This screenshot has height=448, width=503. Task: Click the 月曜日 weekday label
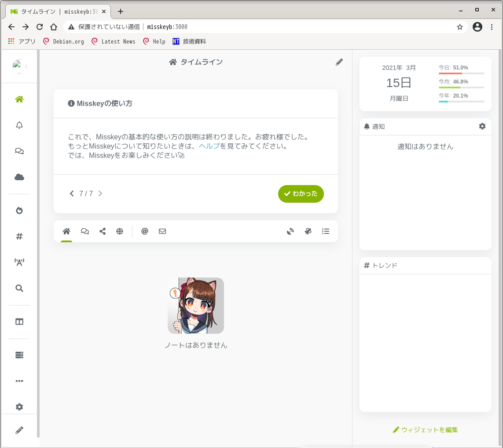pyautogui.click(x=399, y=98)
